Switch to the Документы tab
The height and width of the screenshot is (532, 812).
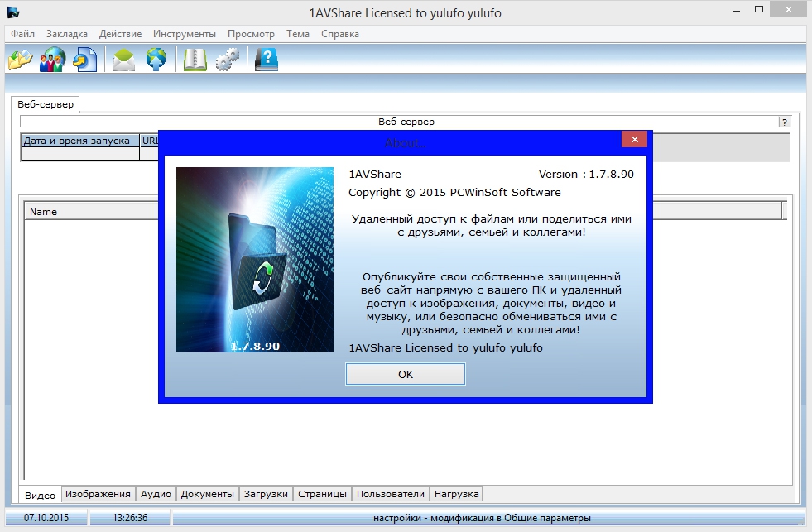coord(207,494)
